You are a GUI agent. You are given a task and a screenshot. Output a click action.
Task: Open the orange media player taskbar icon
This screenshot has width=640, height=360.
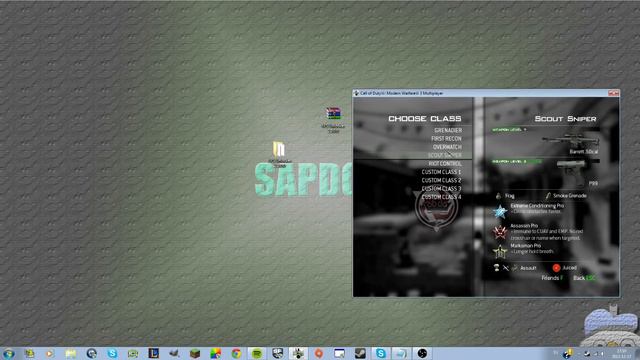[50, 353]
